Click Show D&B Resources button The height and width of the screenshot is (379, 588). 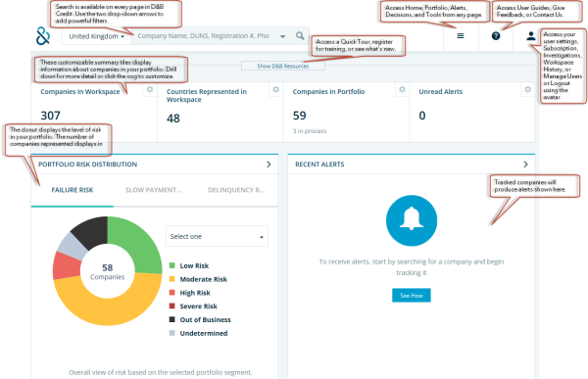(x=283, y=66)
